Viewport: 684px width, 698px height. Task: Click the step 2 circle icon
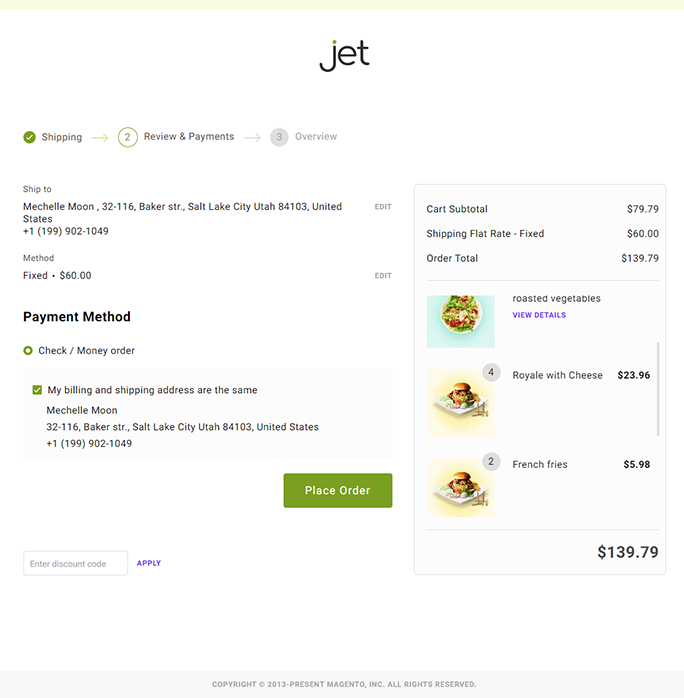click(127, 137)
